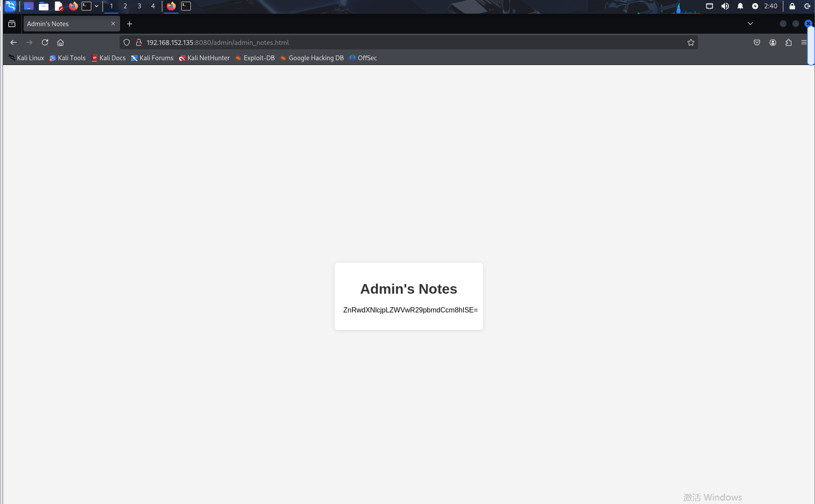Click the show desktop icon in the panel
Screen dimensions: 815x504
click(x=29, y=6)
